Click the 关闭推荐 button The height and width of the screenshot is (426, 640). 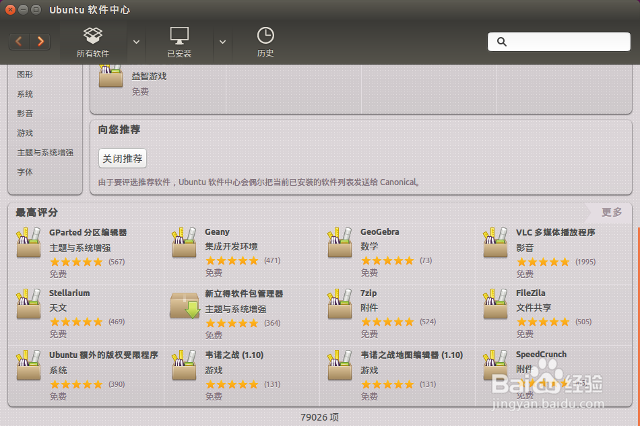[x=122, y=158]
